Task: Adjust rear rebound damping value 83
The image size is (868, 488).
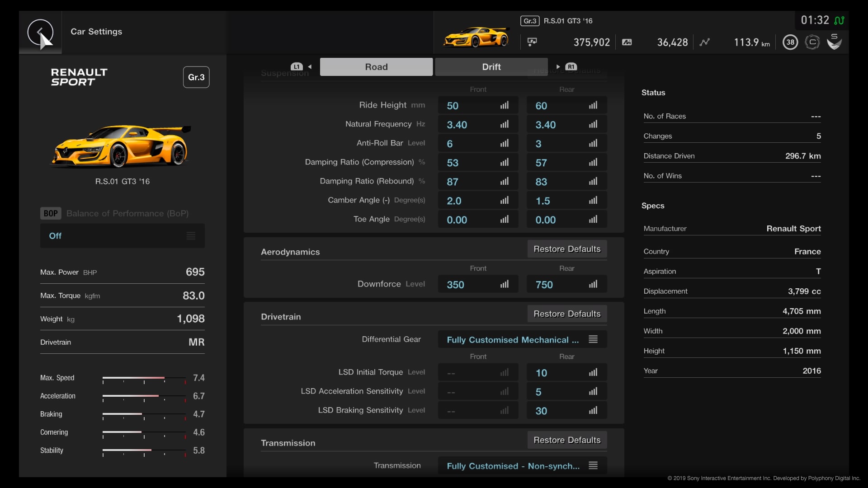Action: click(566, 182)
